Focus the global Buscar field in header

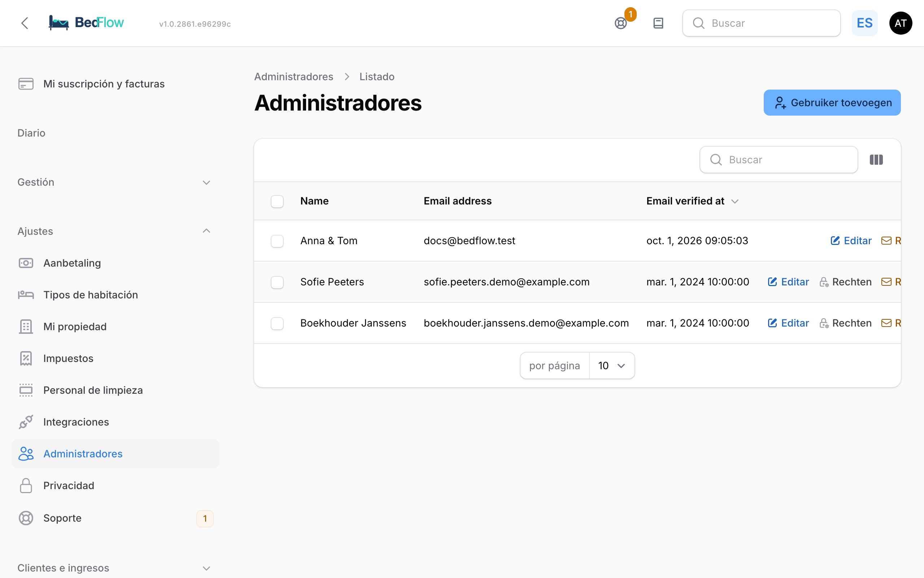[761, 23]
